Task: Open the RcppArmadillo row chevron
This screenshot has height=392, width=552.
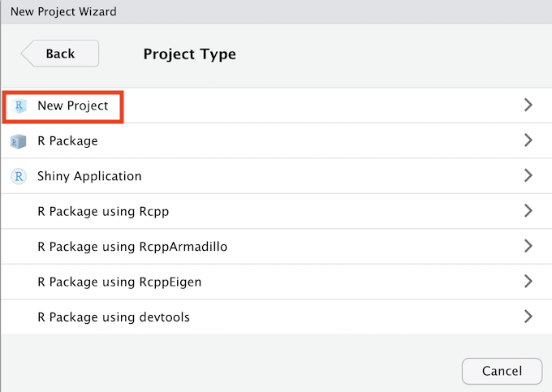Action: tap(528, 246)
